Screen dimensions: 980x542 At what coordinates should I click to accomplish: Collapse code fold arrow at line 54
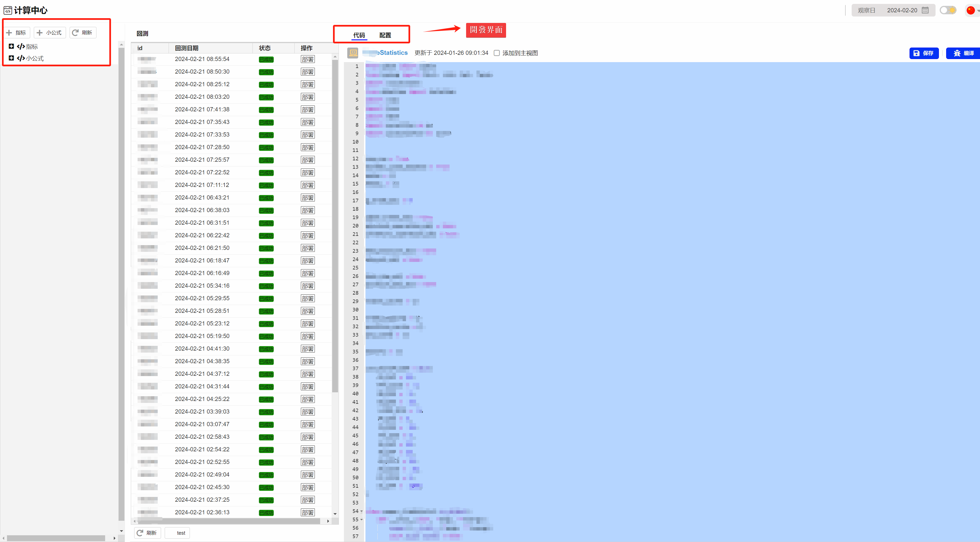tap(362, 511)
